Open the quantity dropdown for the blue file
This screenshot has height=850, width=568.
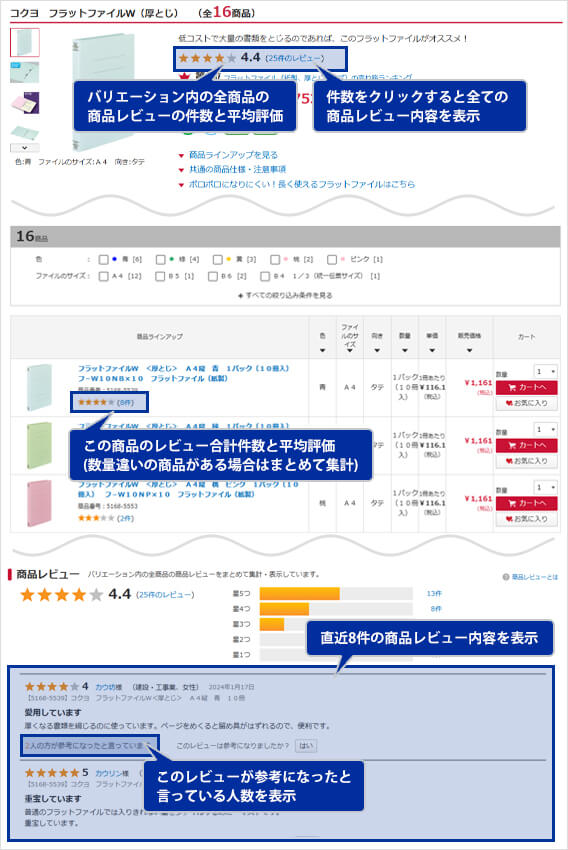pyautogui.click(x=545, y=372)
